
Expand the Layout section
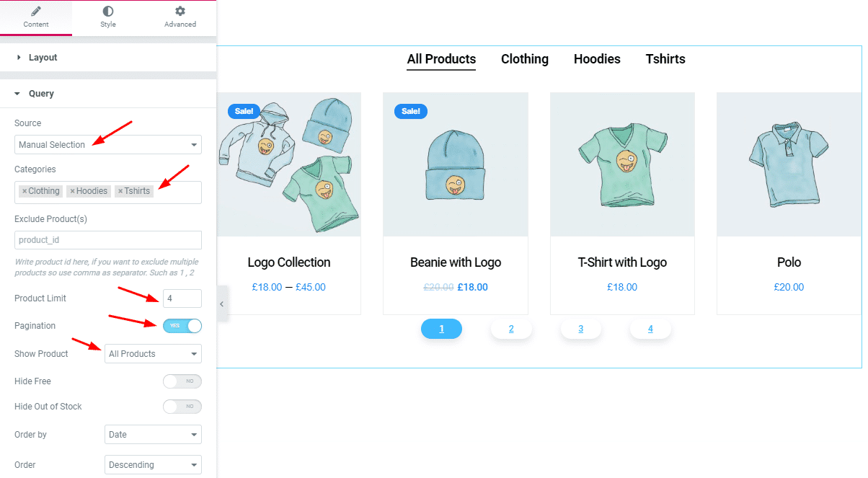coord(43,58)
